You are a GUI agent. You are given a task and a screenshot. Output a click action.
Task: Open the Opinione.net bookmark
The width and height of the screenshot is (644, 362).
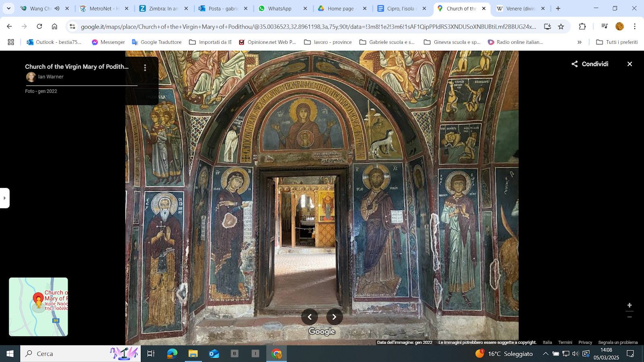(267, 42)
